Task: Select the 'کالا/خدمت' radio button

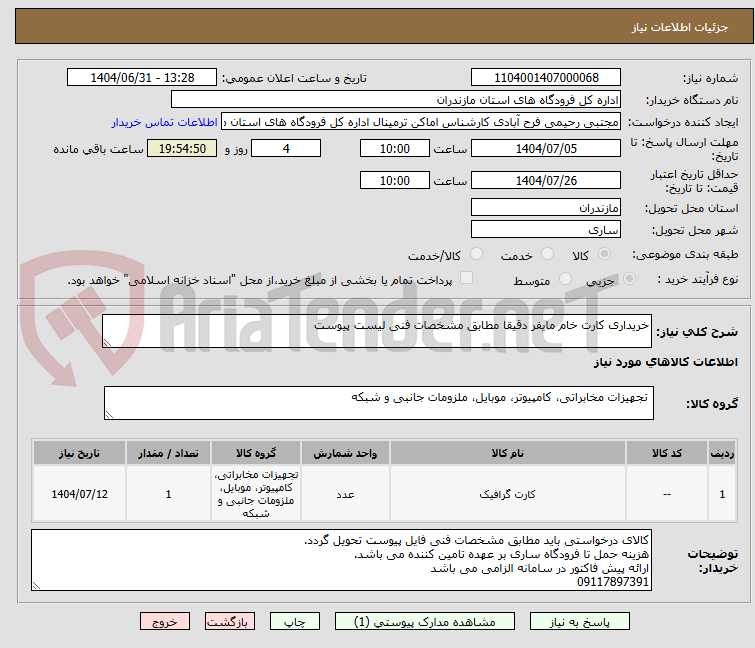Action: pyautogui.click(x=476, y=254)
